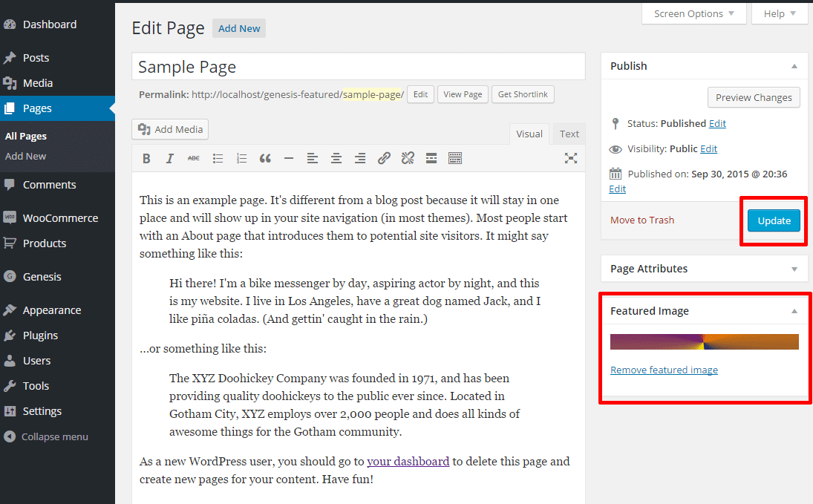The height and width of the screenshot is (504, 813).
Task: Remove link with the unlink icon
Action: [408, 159]
